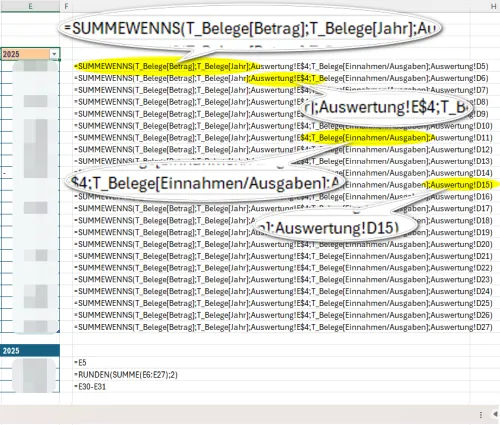
Task: Click the formula ending in Auswertung!D23
Action: click(x=283, y=280)
